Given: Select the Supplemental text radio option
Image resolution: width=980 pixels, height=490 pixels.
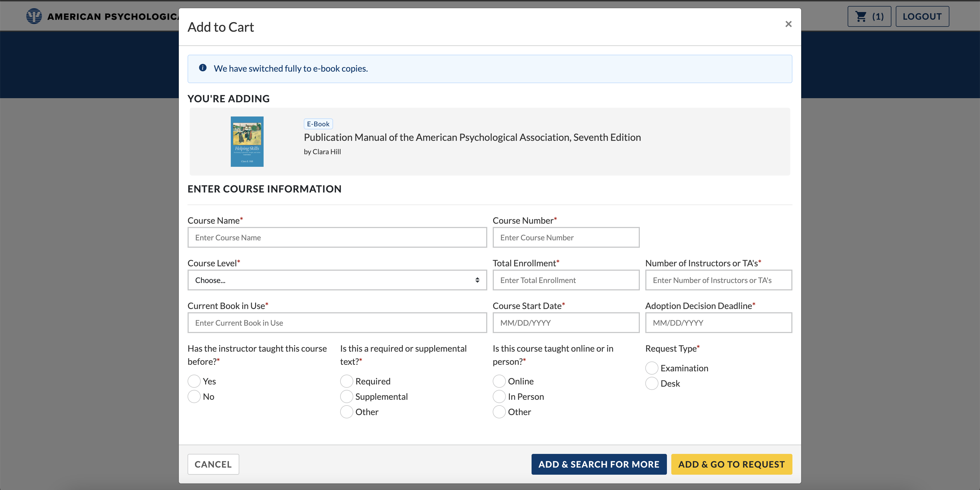Looking at the screenshot, I should tap(346, 396).
